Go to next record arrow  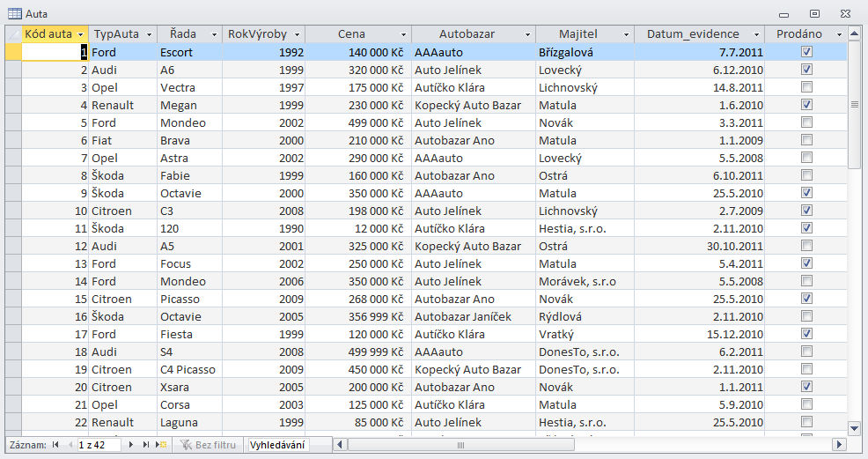[x=130, y=445]
